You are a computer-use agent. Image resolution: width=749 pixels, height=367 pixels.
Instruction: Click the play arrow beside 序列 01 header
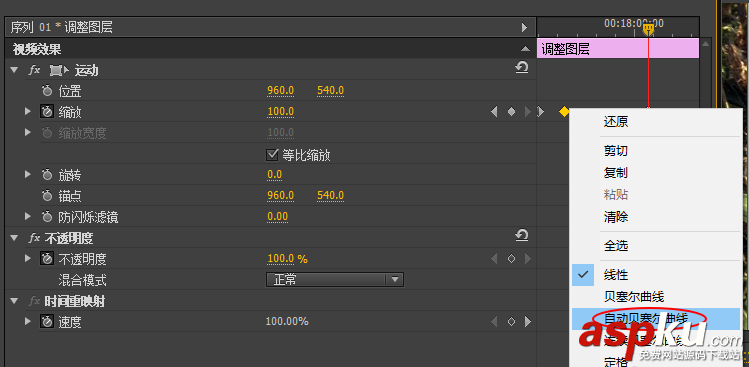point(524,27)
